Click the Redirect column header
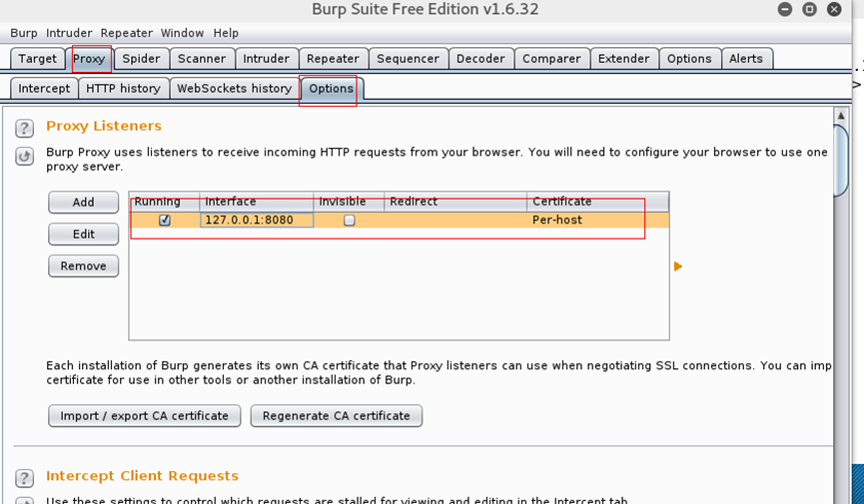Viewport: 864px width, 504px height. coord(455,202)
